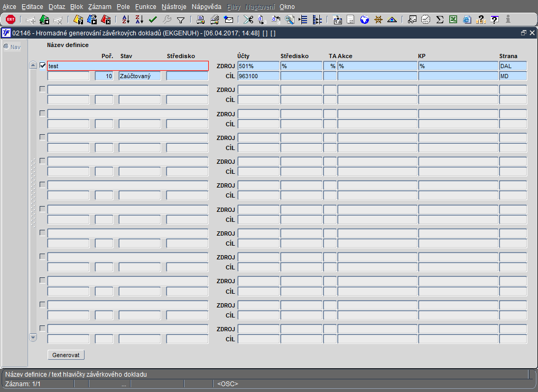Image resolution: width=538 pixels, height=392 pixels.
Task: Click the green checkmark icon
Action: [153, 20]
